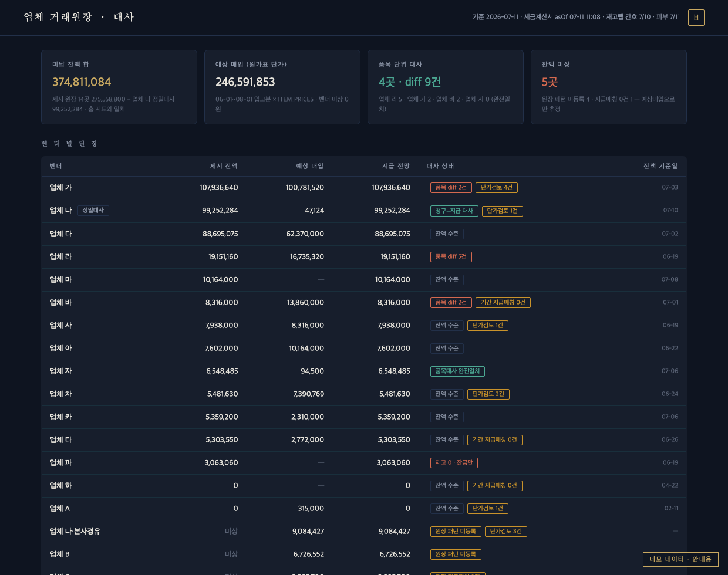
Task: Select the 단가검토 4건 tag
Action: click(497, 188)
